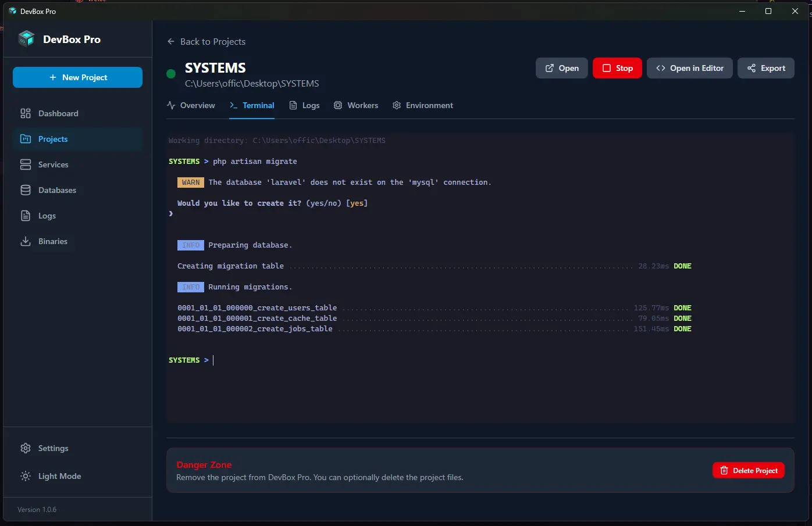Stop the SYSTEMS project
This screenshot has width=812, height=526.
[617, 68]
